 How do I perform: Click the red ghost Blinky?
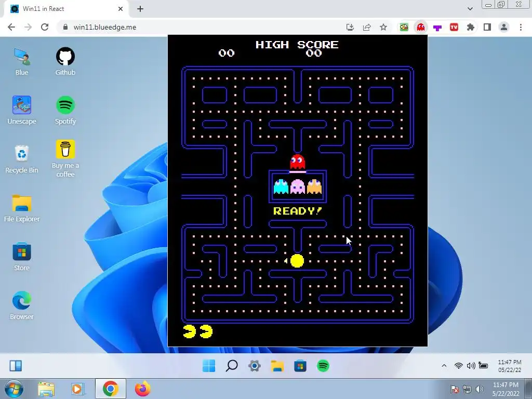tap(298, 162)
